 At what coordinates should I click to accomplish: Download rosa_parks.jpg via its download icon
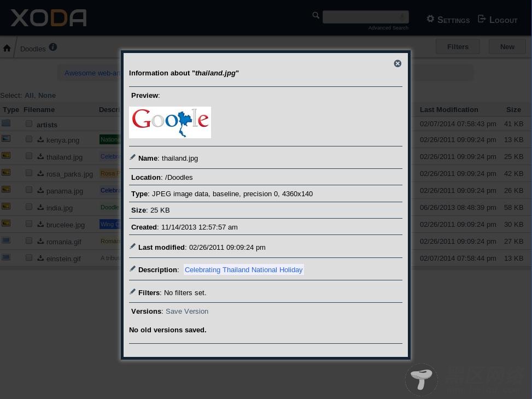coord(40,173)
